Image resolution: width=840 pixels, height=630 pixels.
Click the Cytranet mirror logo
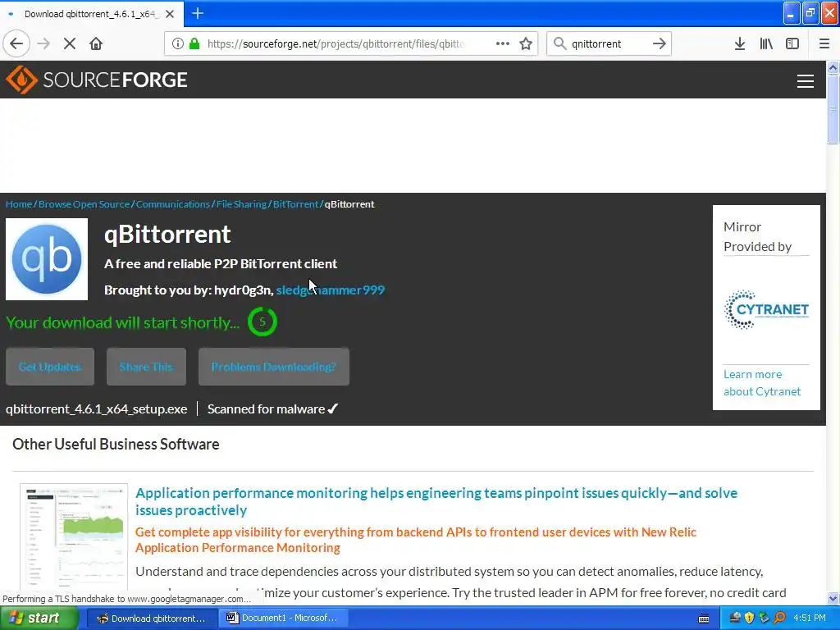[x=766, y=309]
